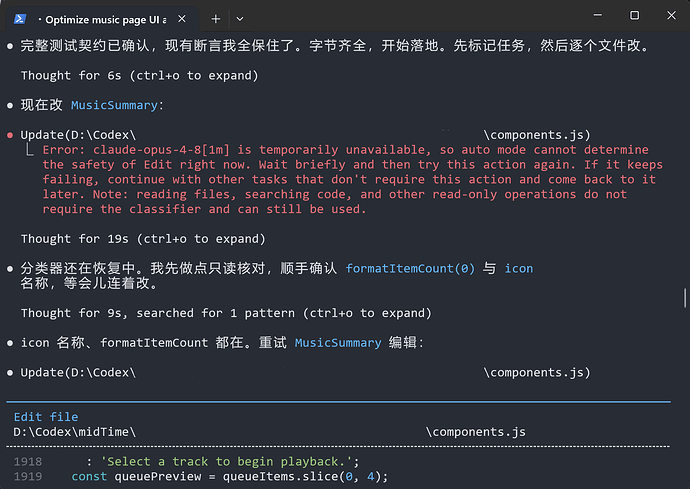Click the Thought for 9s searched pattern line
690x489 pixels.
(x=226, y=313)
